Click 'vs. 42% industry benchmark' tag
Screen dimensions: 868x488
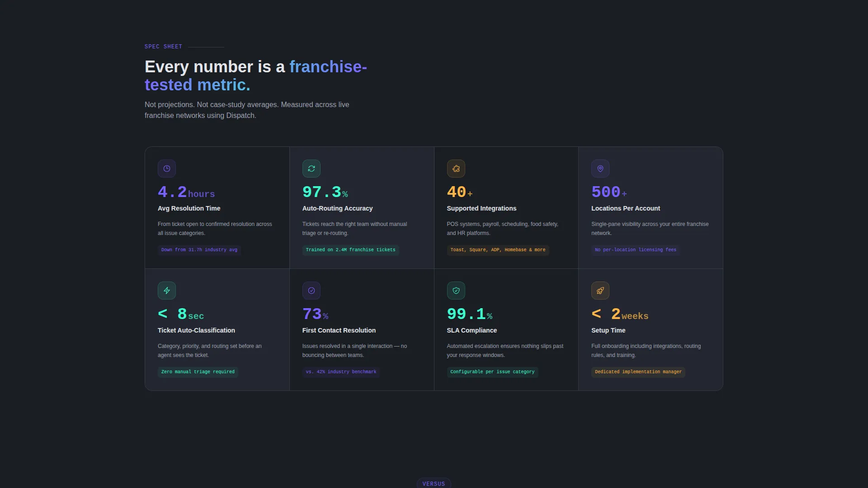(x=341, y=372)
